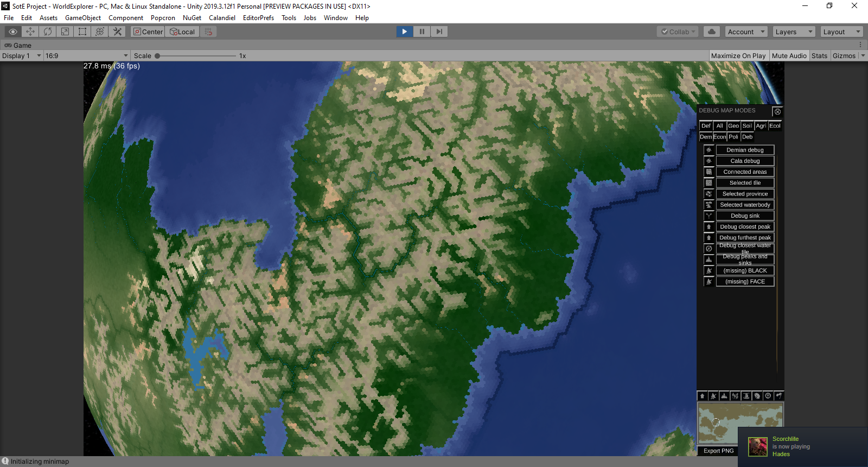Click the Debug peaks and sinks icon
The height and width of the screenshot is (467, 868).
pos(709,260)
